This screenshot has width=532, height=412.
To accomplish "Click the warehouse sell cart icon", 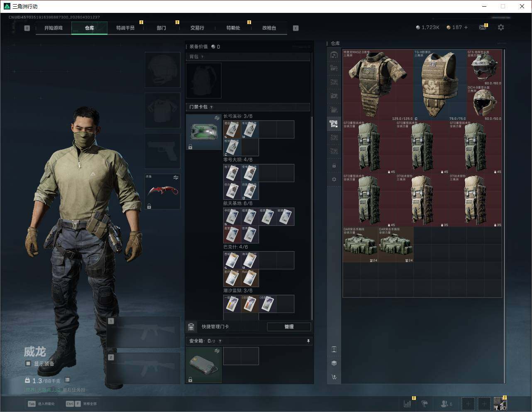I will click(334, 377).
